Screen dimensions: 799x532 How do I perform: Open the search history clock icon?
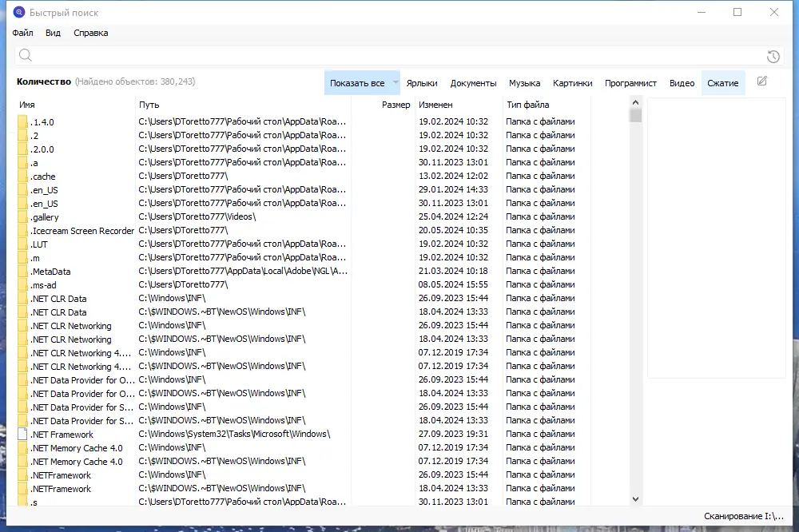point(773,57)
